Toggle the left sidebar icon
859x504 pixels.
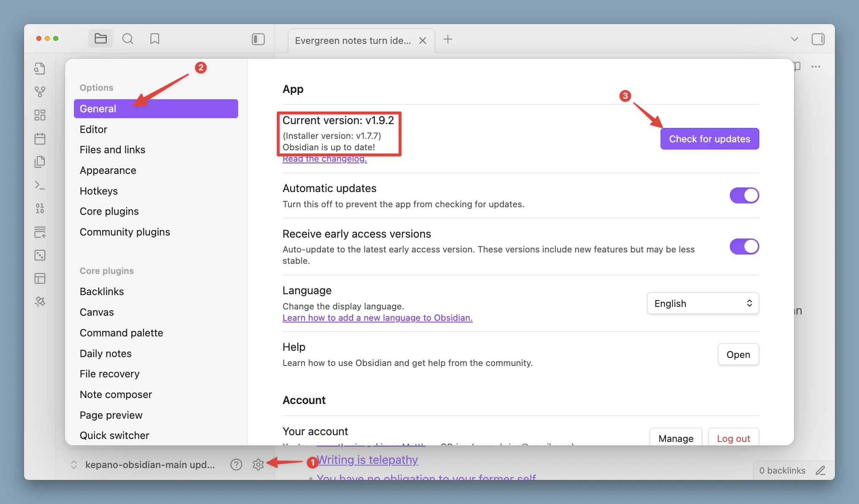point(258,39)
